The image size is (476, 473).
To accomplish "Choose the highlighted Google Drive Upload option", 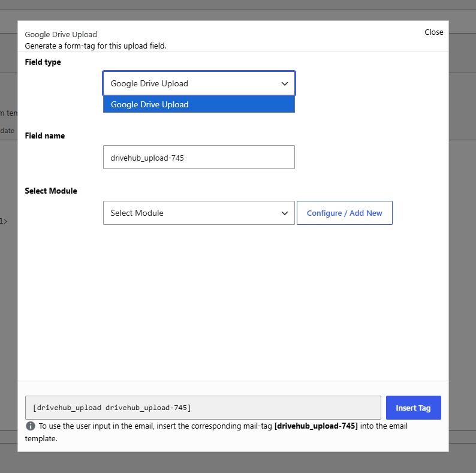I will (199, 104).
